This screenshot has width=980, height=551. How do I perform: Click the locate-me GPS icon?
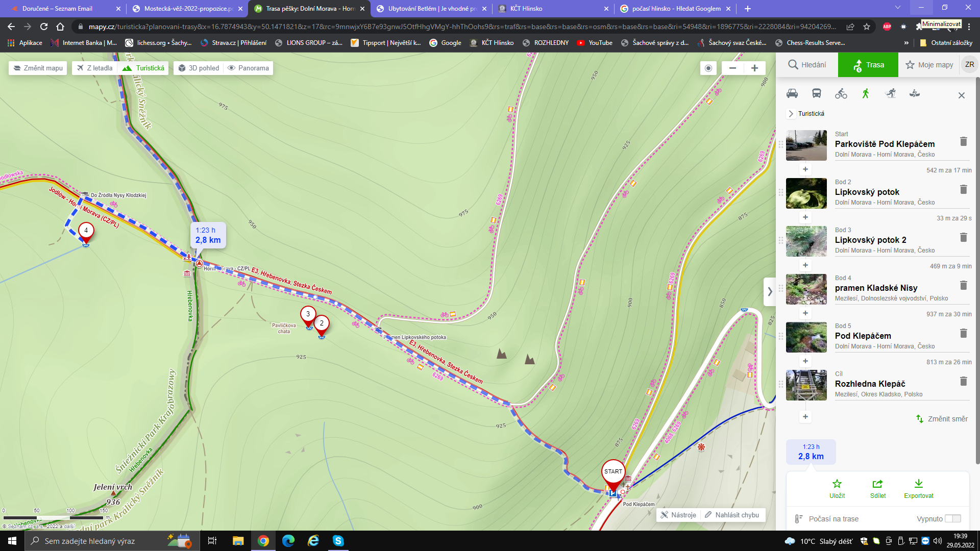708,68
